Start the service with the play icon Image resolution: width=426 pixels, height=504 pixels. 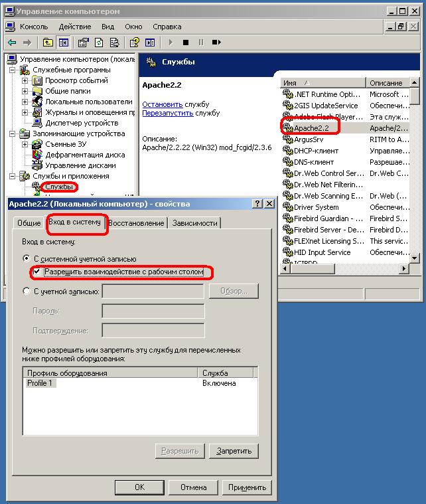tap(171, 42)
